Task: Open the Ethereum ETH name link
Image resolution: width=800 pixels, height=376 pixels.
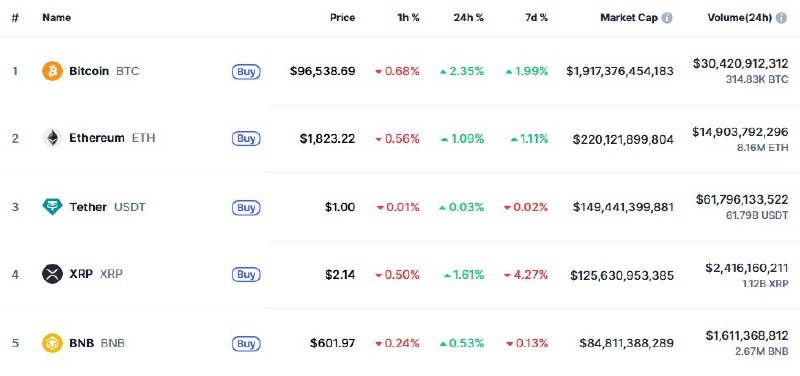Action: click(x=112, y=138)
